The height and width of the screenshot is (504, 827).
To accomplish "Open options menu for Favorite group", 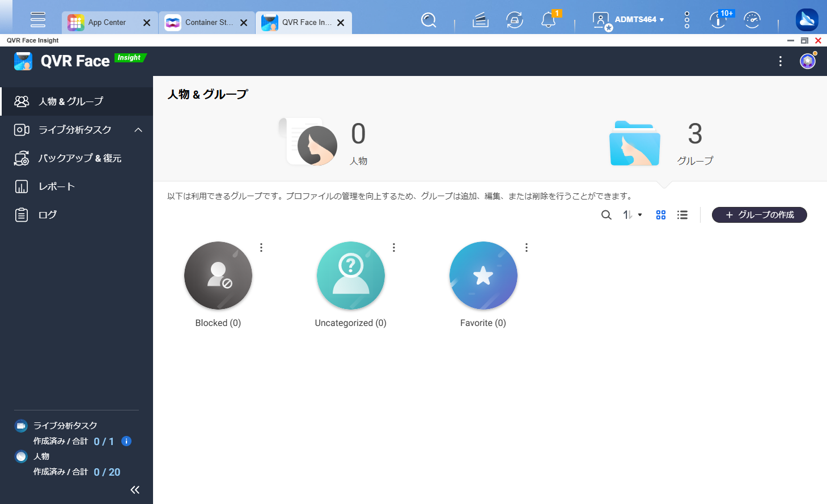I will pyautogui.click(x=527, y=248).
